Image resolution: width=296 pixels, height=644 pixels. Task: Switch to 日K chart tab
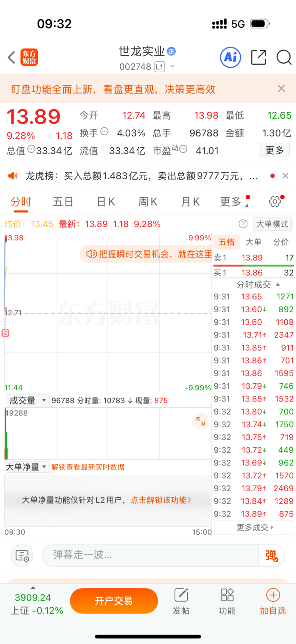coord(106,201)
